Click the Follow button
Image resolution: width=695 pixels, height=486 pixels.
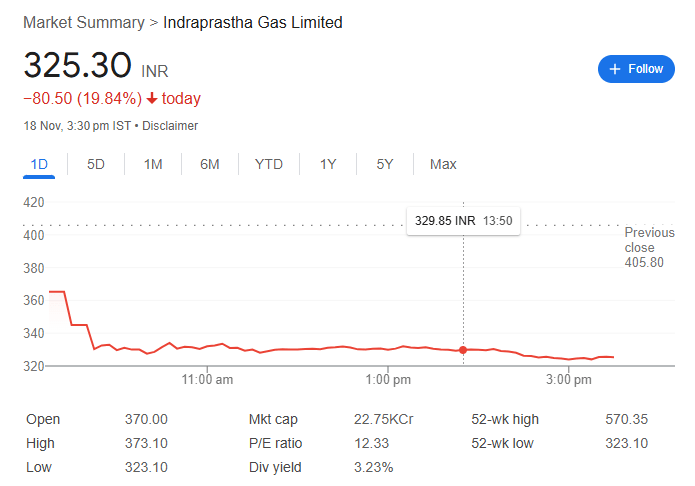[x=636, y=69]
